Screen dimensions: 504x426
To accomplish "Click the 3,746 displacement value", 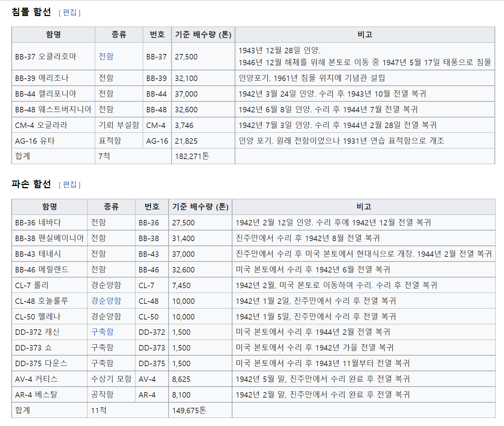I will coord(184,125).
